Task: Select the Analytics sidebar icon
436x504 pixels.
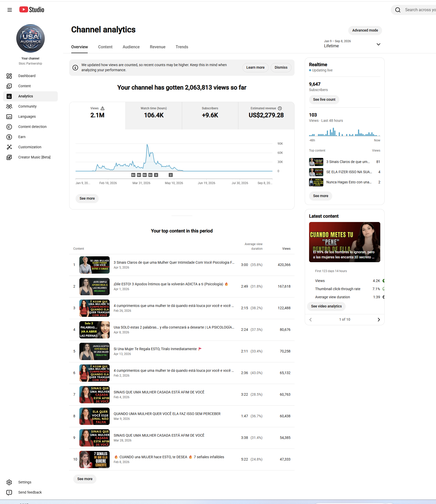Action: 9,96
